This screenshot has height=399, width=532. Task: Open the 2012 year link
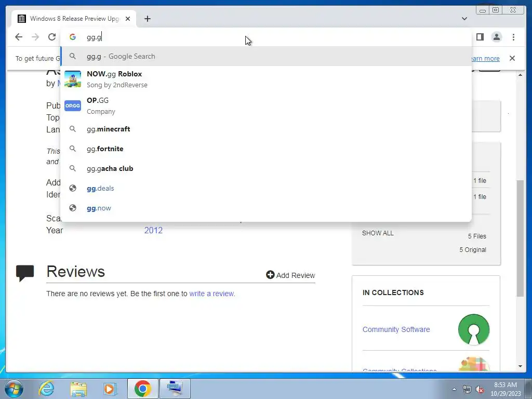pos(153,230)
